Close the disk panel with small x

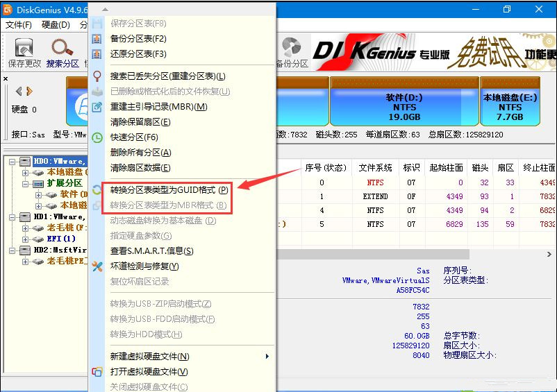[x=6, y=78]
